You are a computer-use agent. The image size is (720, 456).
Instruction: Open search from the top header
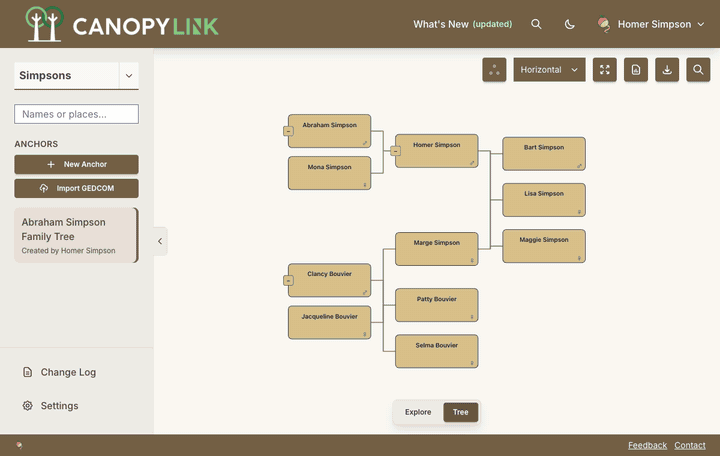[x=536, y=24]
